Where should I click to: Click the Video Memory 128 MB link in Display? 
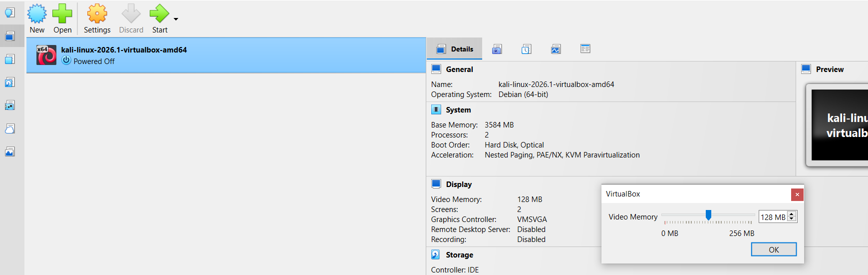[x=530, y=199]
